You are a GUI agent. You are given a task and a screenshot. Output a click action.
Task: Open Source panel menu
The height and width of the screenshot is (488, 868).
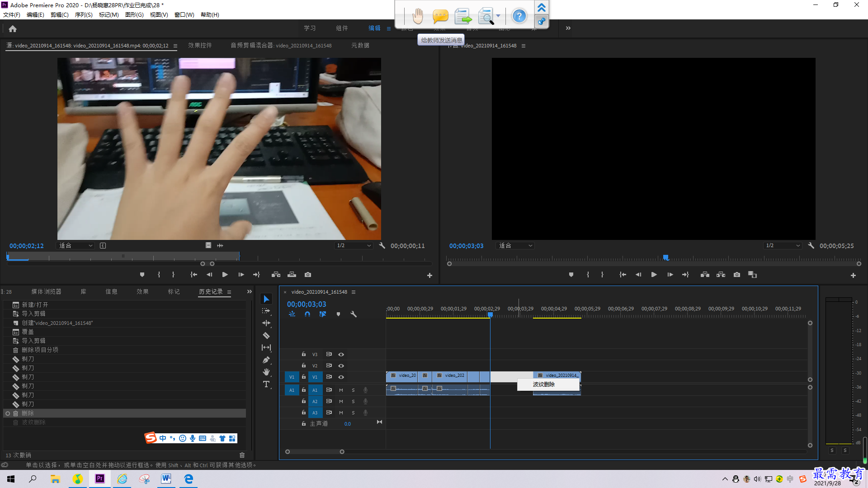pyautogui.click(x=175, y=46)
